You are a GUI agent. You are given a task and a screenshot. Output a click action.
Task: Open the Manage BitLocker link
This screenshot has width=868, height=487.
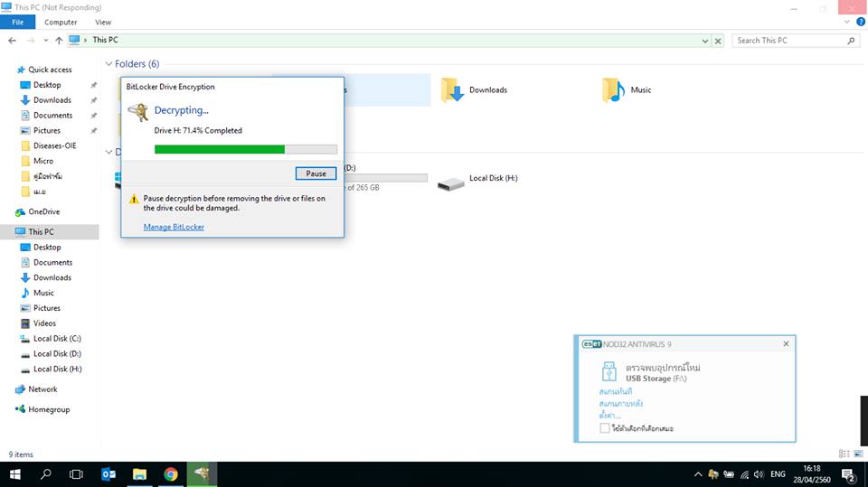(174, 227)
